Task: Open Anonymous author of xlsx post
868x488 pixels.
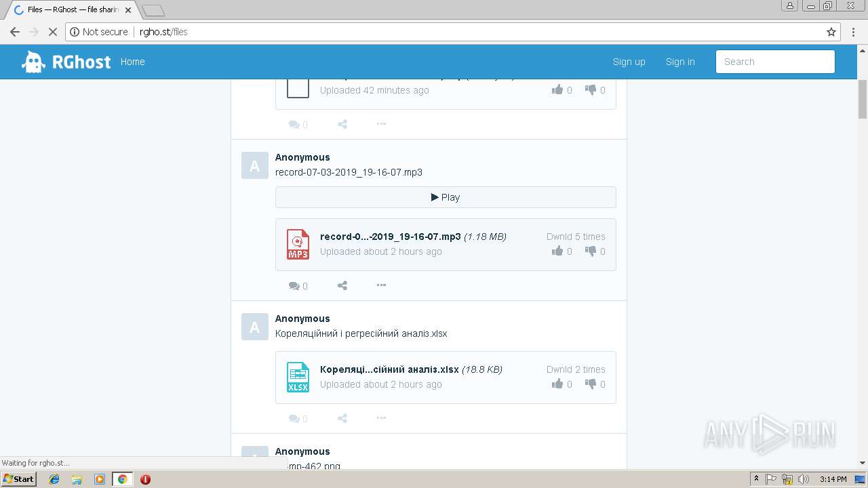Action: click(x=302, y=319)
